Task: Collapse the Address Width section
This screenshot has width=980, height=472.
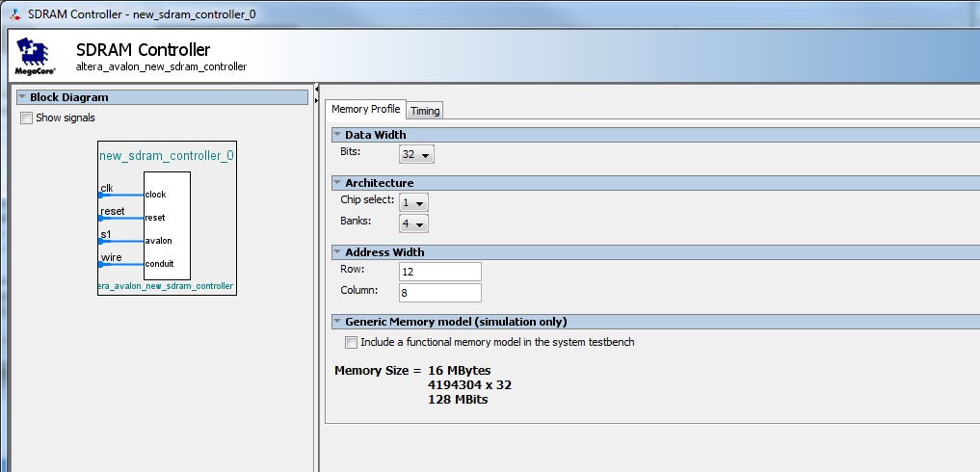Action: tap(337, 252)
